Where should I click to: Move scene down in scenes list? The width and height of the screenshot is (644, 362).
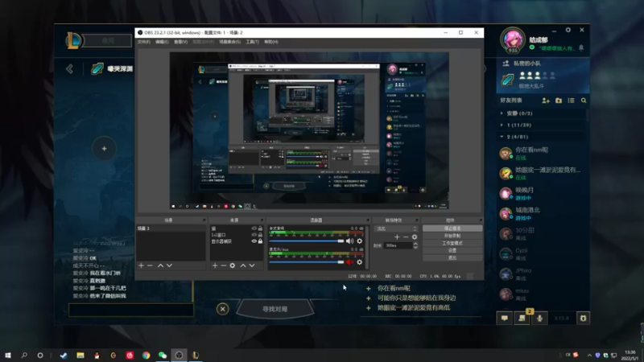[169, 265]
